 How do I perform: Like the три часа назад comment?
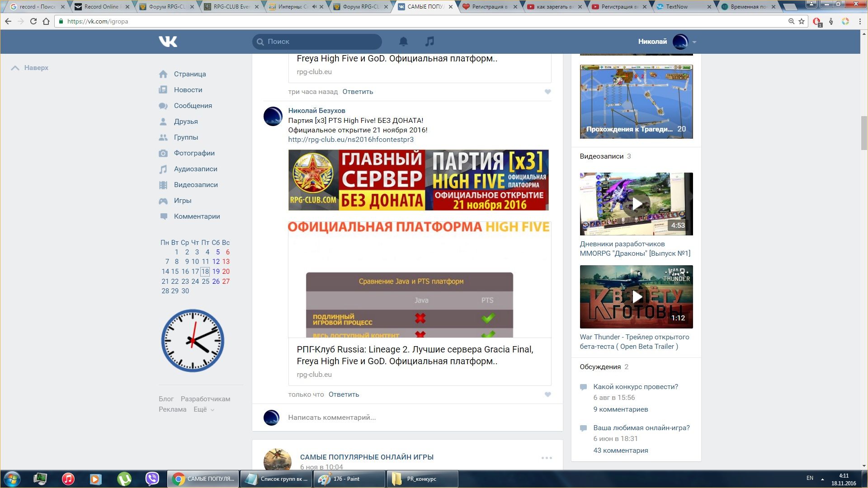point(547,92)
